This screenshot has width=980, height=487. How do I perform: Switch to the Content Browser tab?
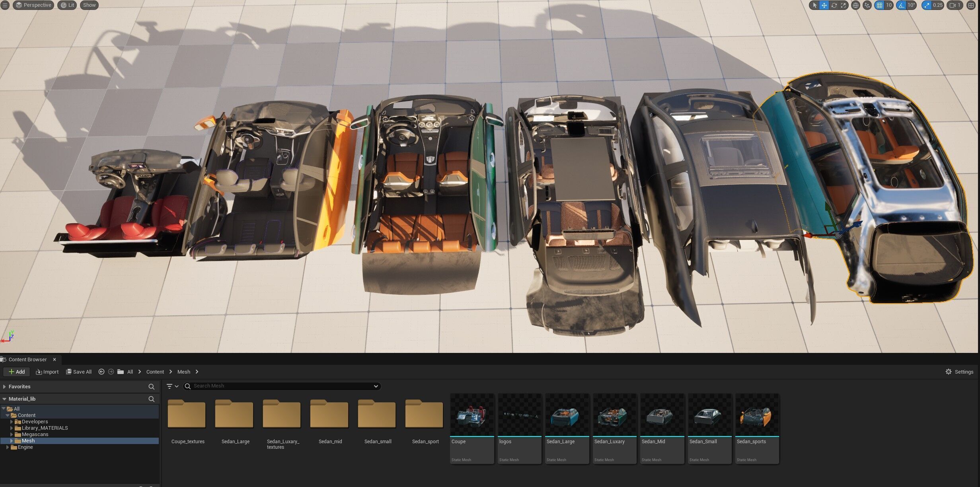27,359
